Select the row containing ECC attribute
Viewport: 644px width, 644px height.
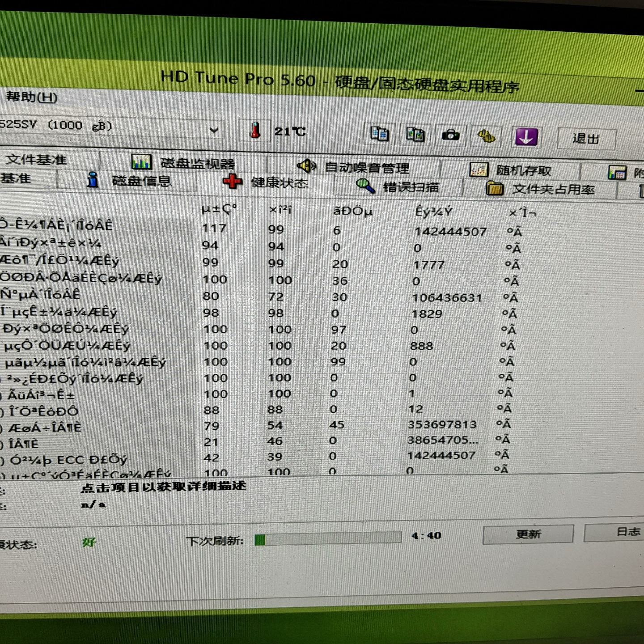coord(255,458)
